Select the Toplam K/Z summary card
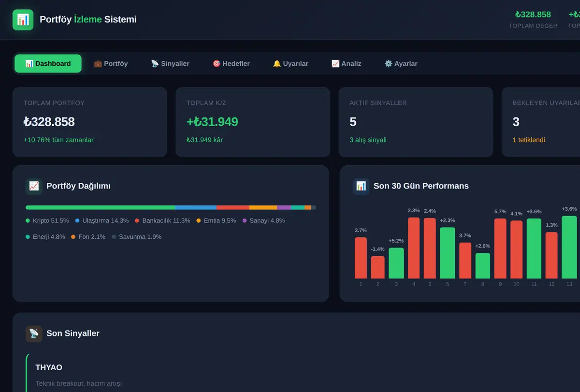This screenshot has width=580, height=392. 253,122
